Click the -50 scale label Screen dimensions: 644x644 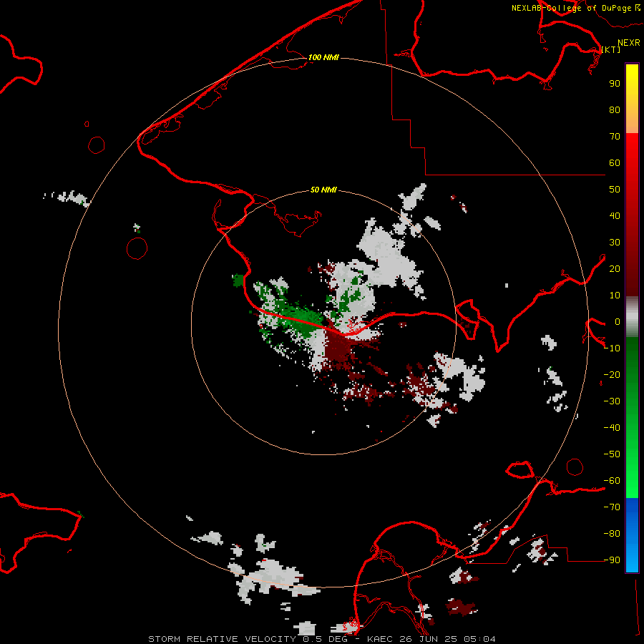[612, 454]
